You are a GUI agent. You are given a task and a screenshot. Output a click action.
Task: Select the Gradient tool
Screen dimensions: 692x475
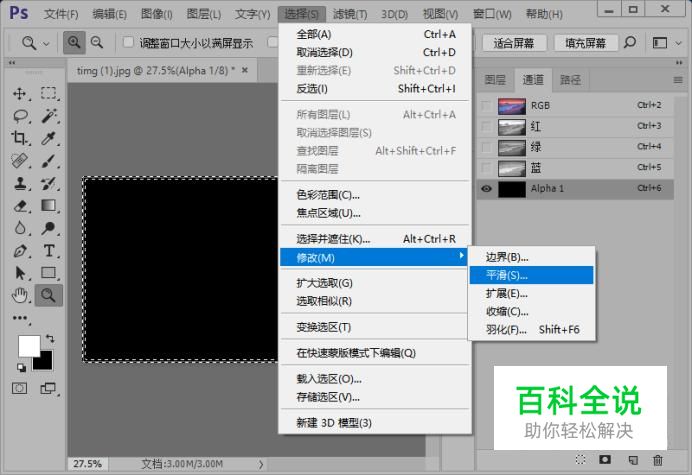tap(49, 206)
